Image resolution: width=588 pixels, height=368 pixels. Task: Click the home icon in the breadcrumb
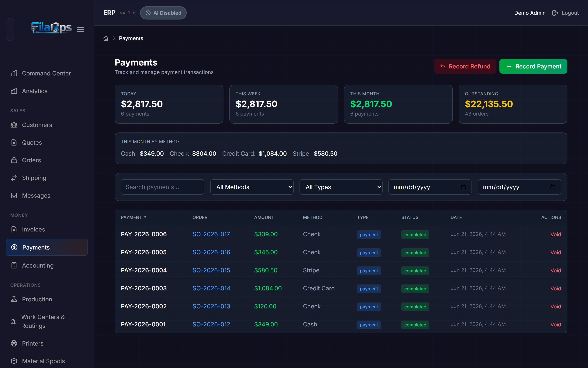pos(106,38)
